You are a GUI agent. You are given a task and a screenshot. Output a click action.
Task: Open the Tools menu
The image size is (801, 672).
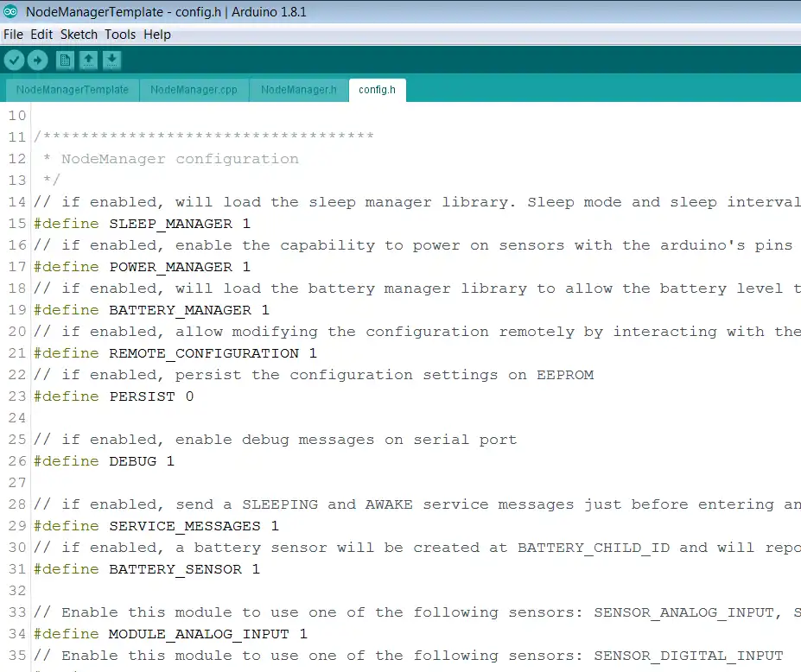point(120,35)
